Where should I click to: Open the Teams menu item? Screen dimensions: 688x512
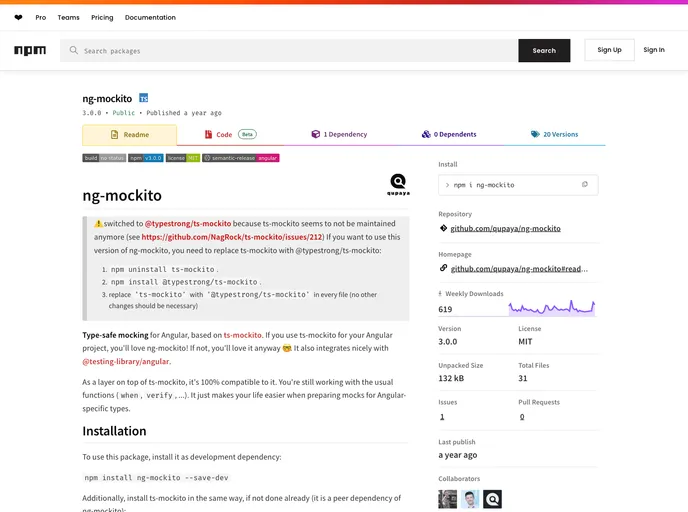pos(68,18)
